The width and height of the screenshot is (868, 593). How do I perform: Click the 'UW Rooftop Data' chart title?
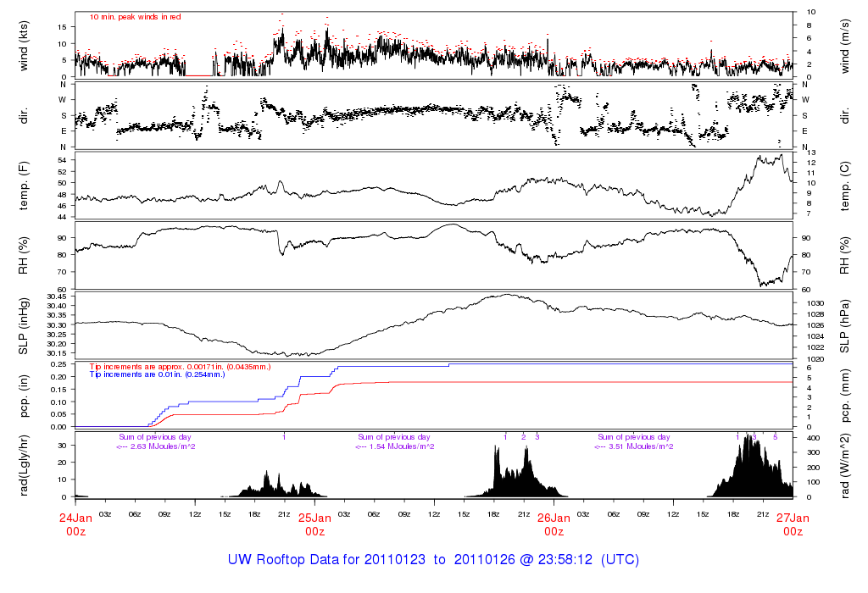tap(433, 560)
